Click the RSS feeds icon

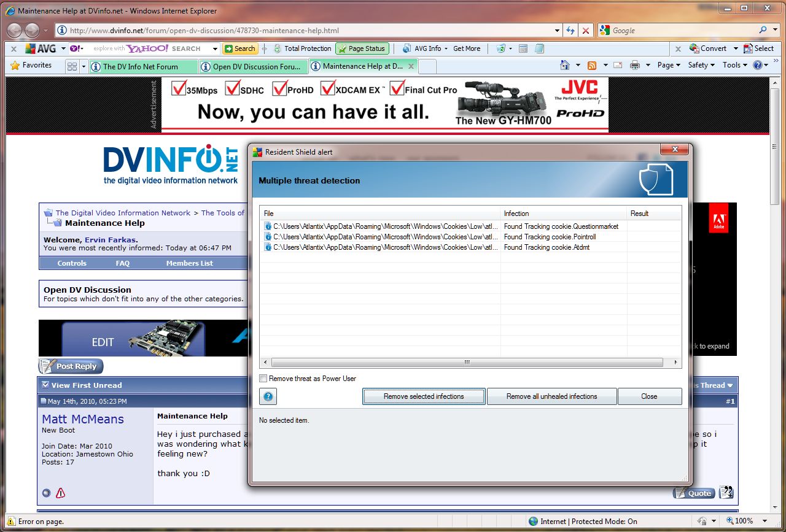[x=592, y=65]
